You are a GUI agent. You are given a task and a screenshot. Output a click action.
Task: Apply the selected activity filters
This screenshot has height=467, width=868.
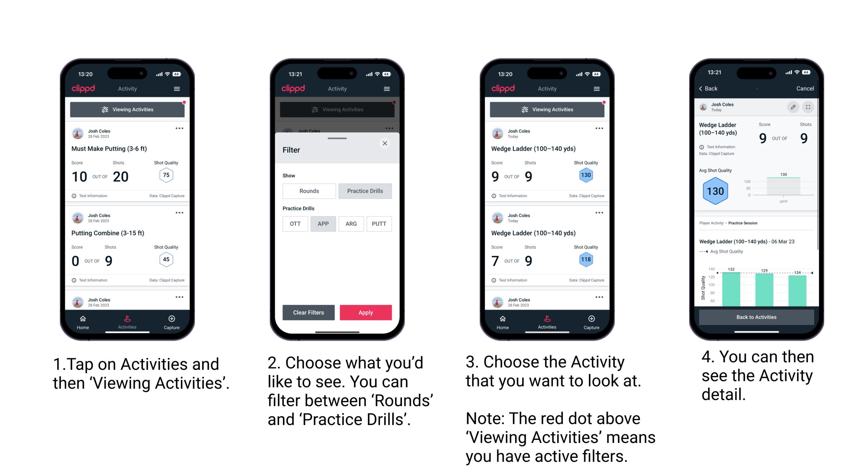tap(366, 312)
